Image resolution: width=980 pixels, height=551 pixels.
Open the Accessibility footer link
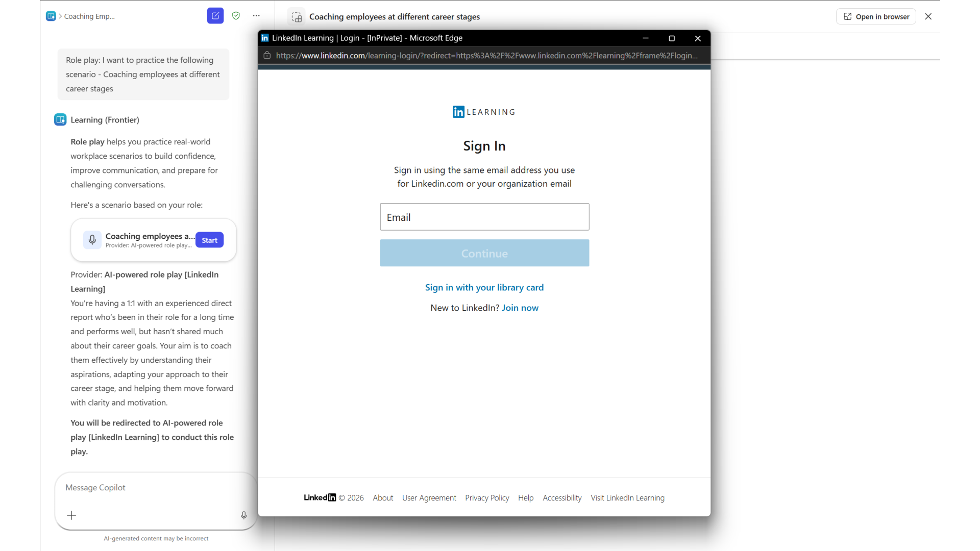click(562, 498)
